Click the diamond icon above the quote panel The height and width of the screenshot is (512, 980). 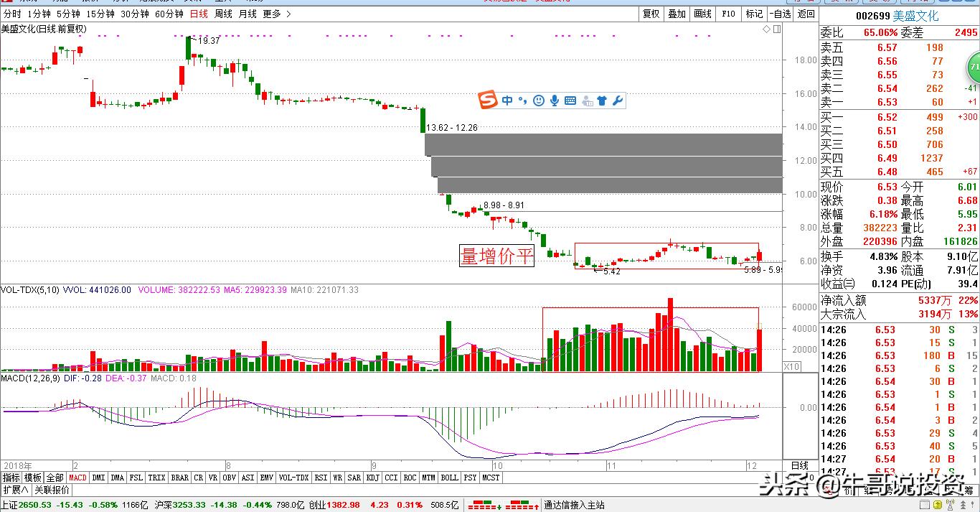pos(766,29)
